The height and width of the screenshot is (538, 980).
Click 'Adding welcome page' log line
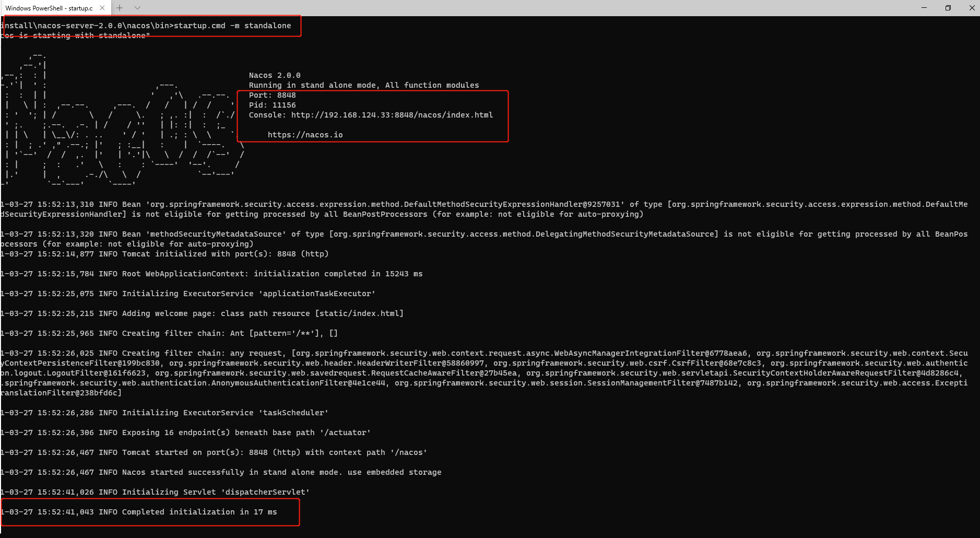coord(202,313)
